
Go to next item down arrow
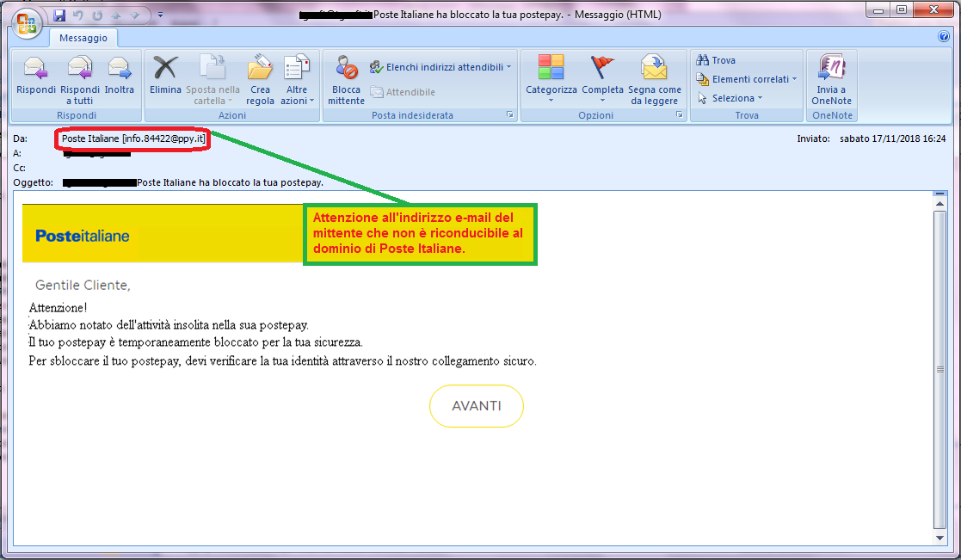click(135, 15)
